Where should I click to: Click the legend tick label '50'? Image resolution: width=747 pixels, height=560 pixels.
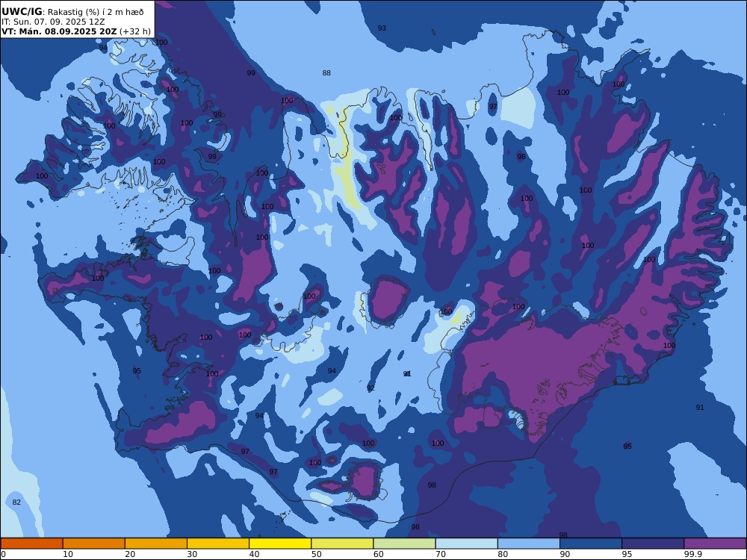(316, 554)
